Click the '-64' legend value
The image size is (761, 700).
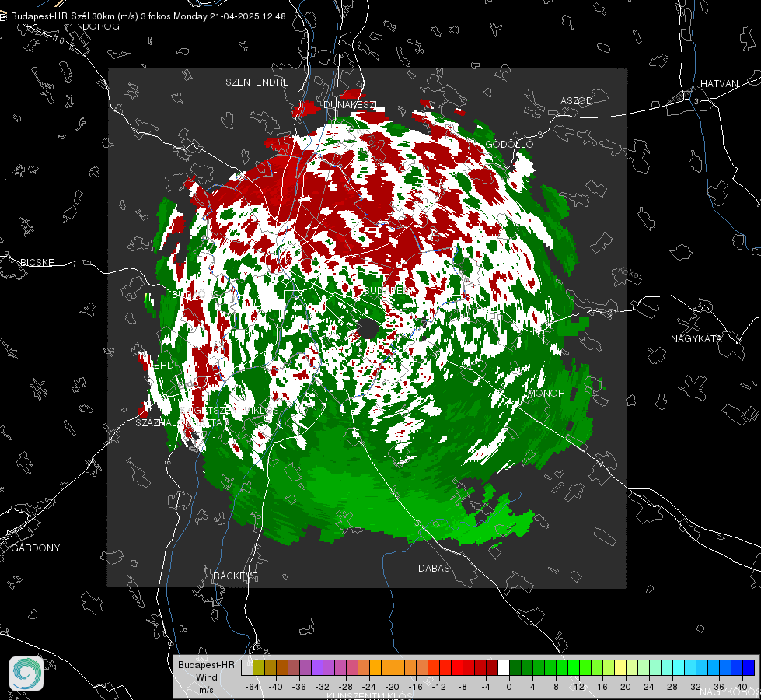pos(253,687)
